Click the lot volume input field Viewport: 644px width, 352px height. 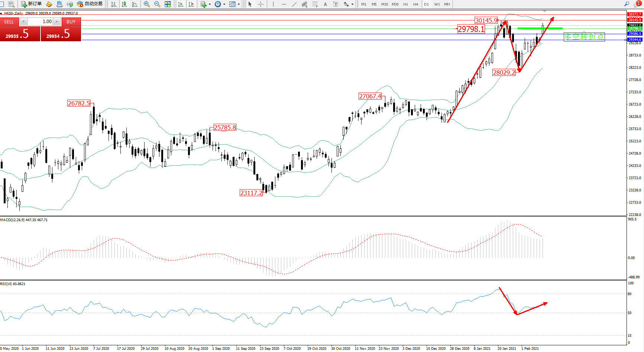[40, 22]
